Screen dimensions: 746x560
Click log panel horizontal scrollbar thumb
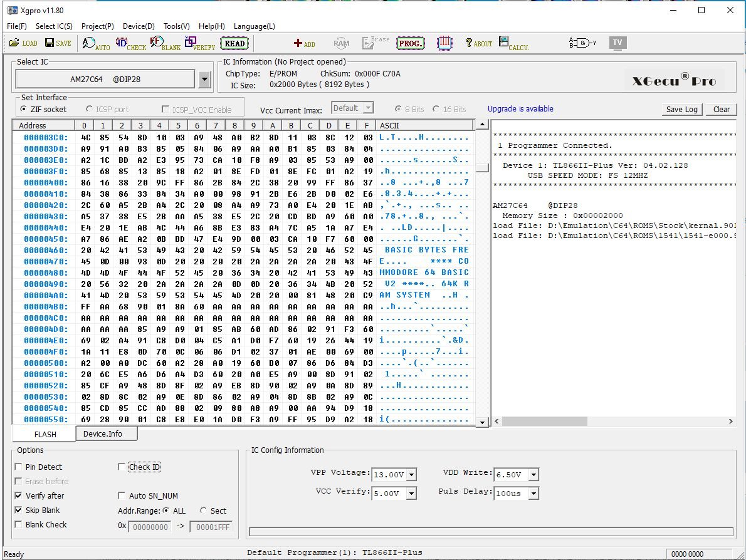(545, 421)
